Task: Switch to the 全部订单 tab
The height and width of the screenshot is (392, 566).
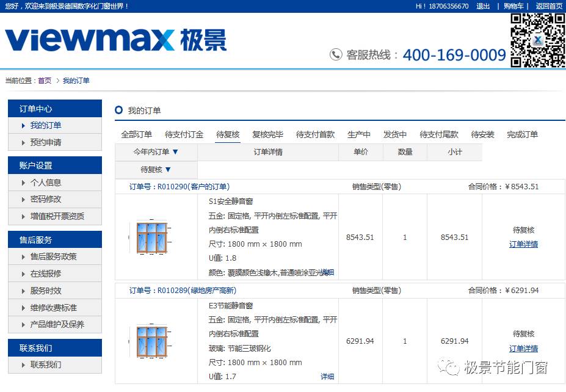Action: pos(136,134)
